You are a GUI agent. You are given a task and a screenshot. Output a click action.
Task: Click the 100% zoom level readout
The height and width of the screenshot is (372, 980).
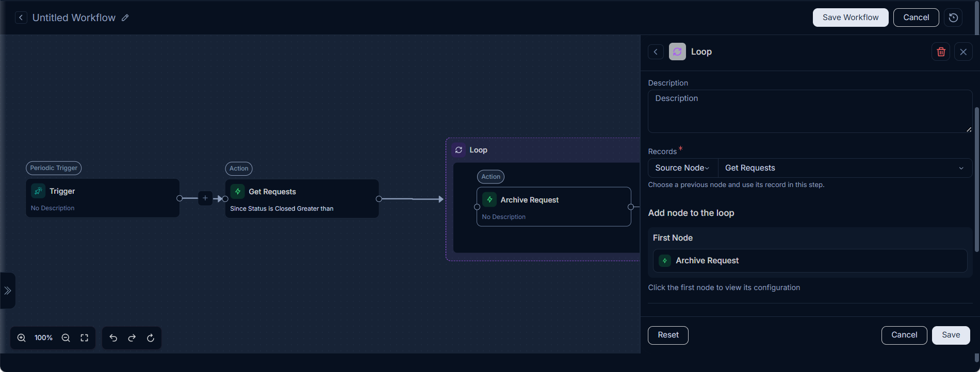tap(43, 338)
